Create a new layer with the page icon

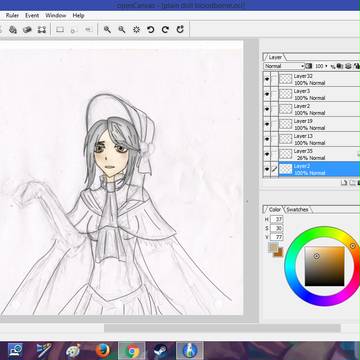click(x=344, y=182)
